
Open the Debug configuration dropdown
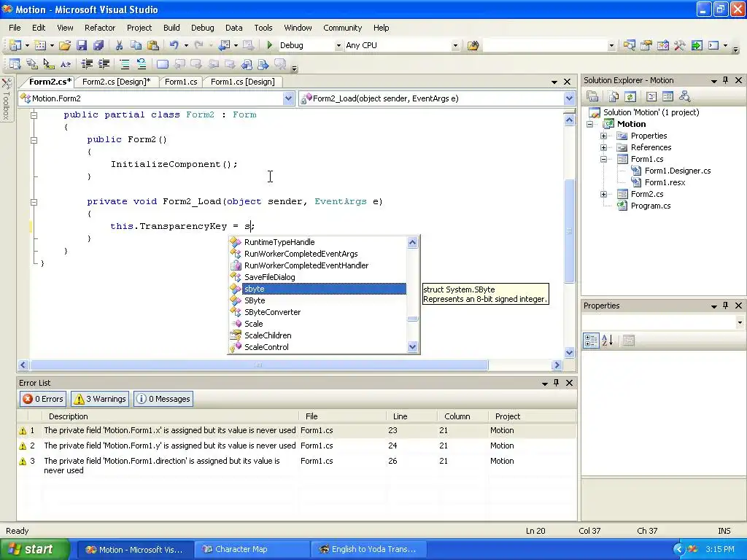tap(338, 46)
